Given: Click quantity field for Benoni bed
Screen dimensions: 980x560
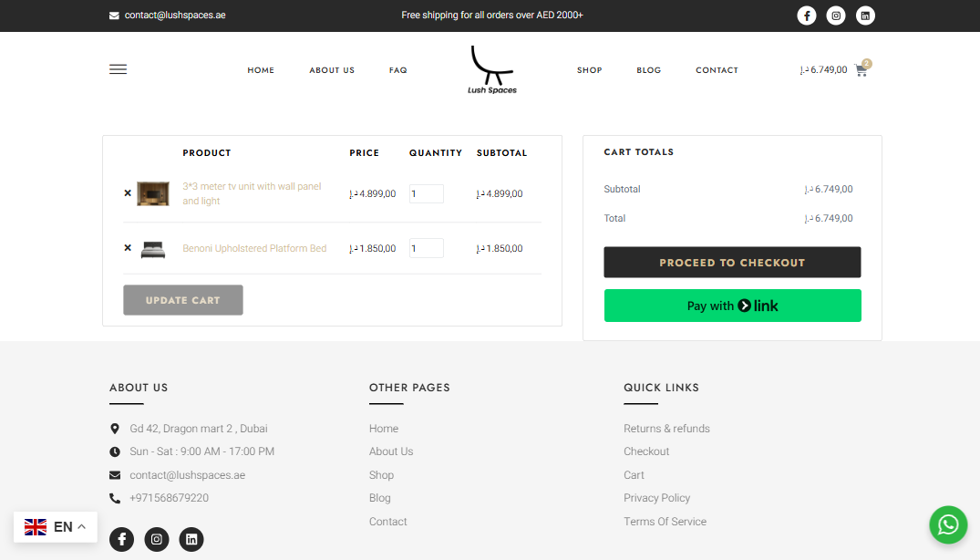Looking at the screenshot, I should coord(426,248).
